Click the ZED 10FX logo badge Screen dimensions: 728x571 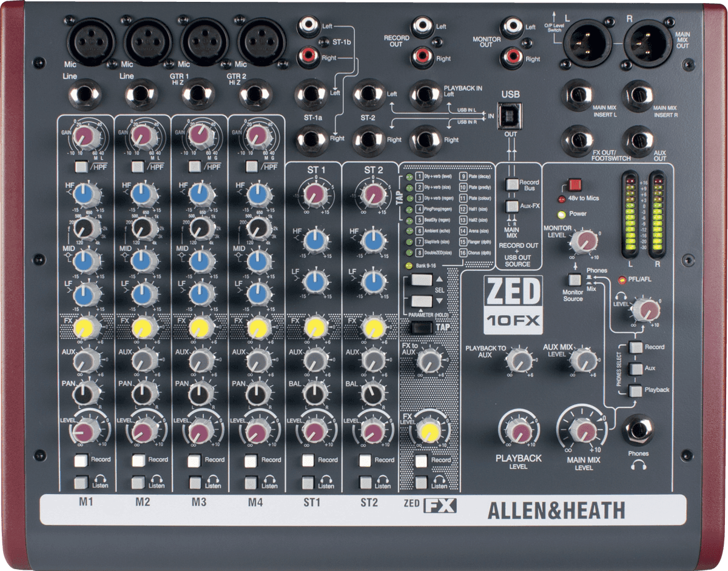tap(513, 304)
